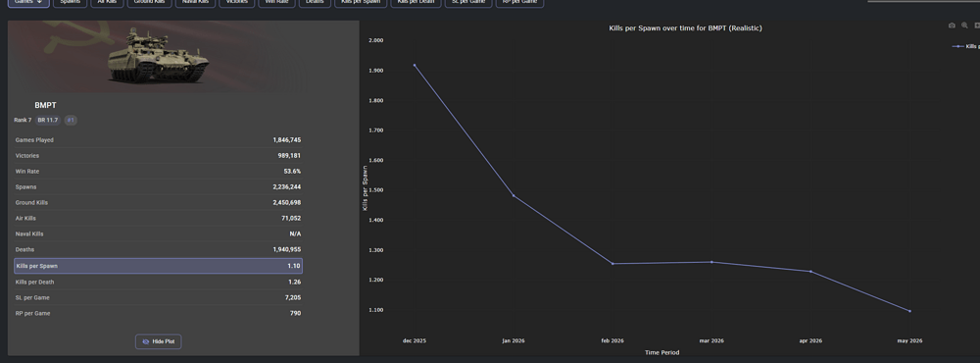
Task: Select the RP per Game stat row
Action: coord(158,314)
